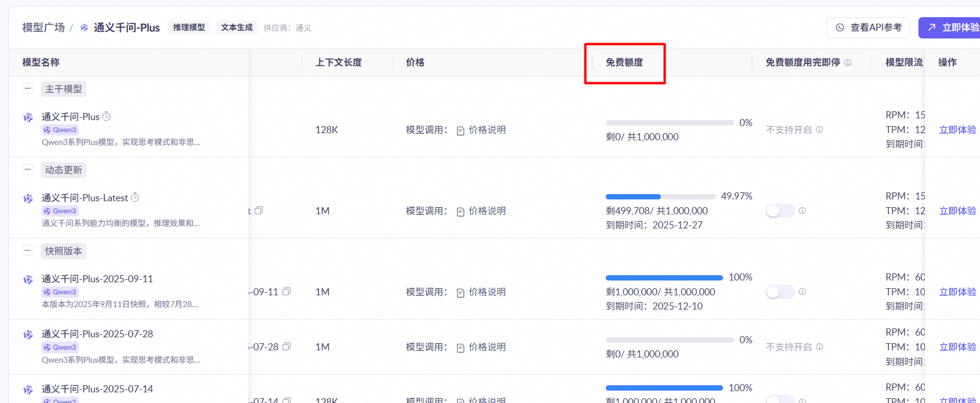Open 价格说明 link for 通义千问-Plus
The height and width of the screenshot is (403, 980).
(487, 130)
